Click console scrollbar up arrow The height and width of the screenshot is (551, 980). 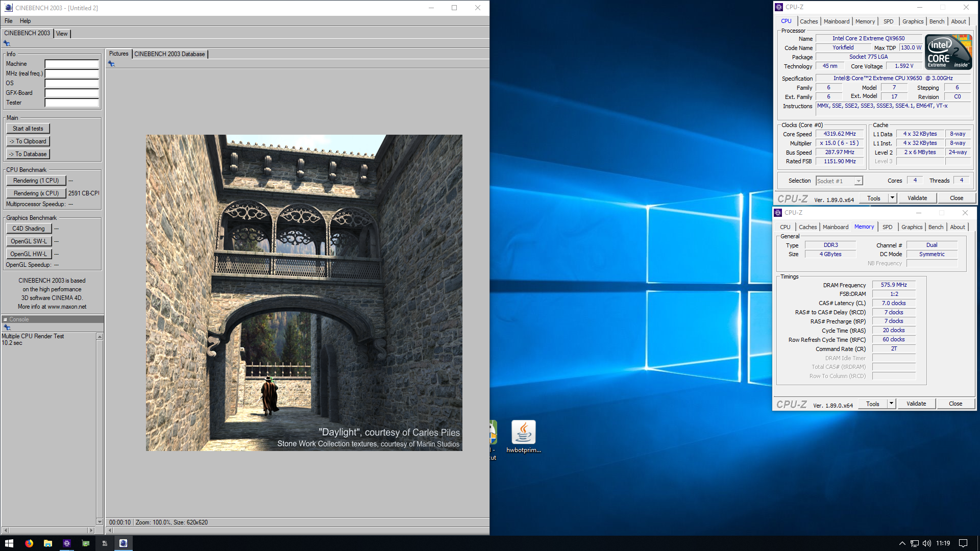click(x=100, y=337)
